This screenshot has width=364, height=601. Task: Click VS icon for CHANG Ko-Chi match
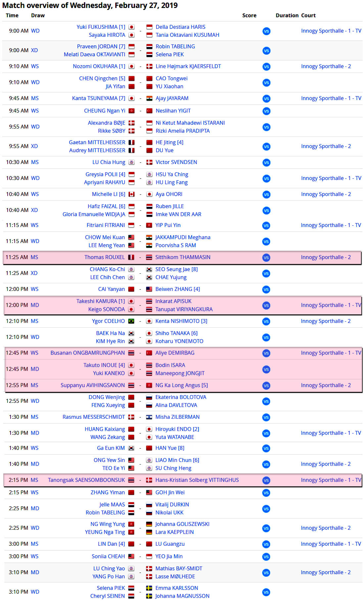pos(266,273)
